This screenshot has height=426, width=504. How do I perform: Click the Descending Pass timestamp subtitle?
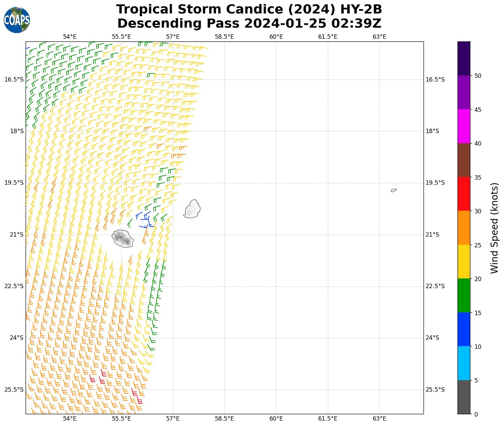click(249, 24)
